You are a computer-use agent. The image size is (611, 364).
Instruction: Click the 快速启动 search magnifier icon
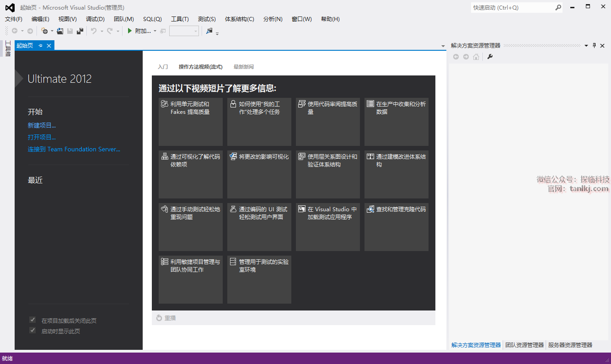(558, 8)
